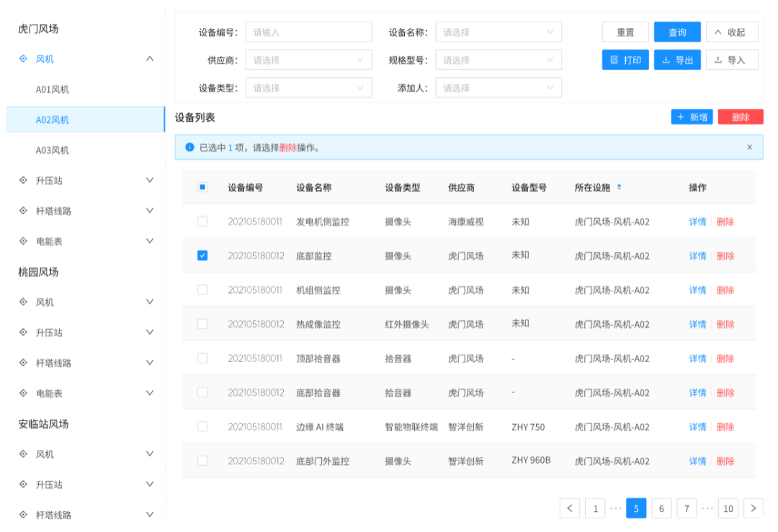This screenshot has width=778, height=532.
Task: Sort by 所在设施 column sort icon
Action: pyautogui.click(x=620, y=187)
